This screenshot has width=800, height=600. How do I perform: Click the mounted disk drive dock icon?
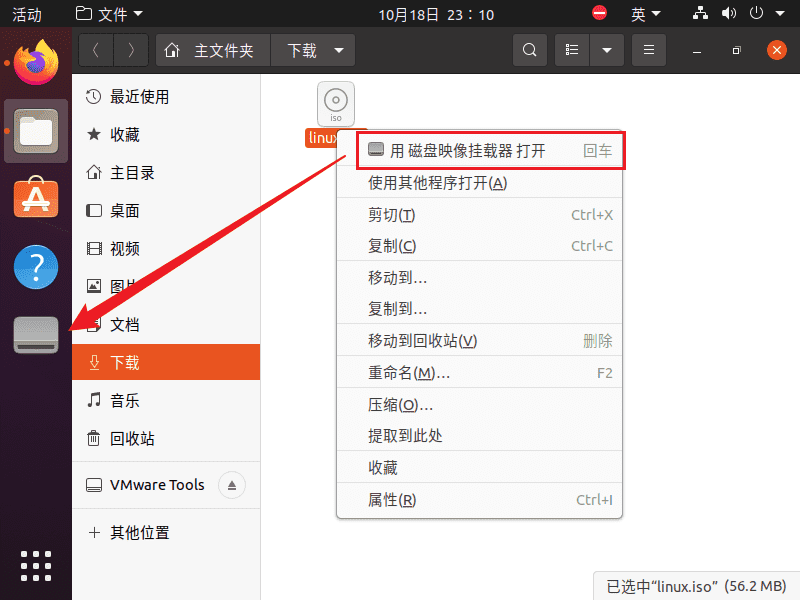[36, 335]
